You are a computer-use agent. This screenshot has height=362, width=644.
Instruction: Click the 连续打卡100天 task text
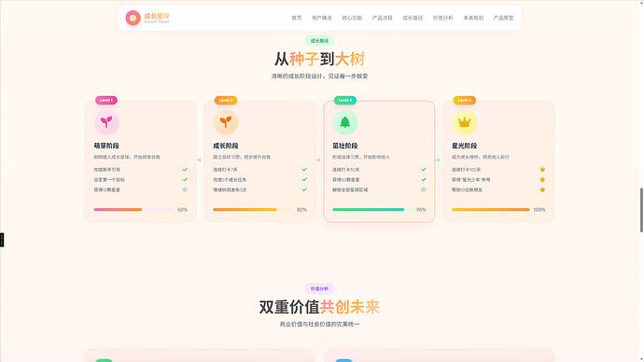466,170
